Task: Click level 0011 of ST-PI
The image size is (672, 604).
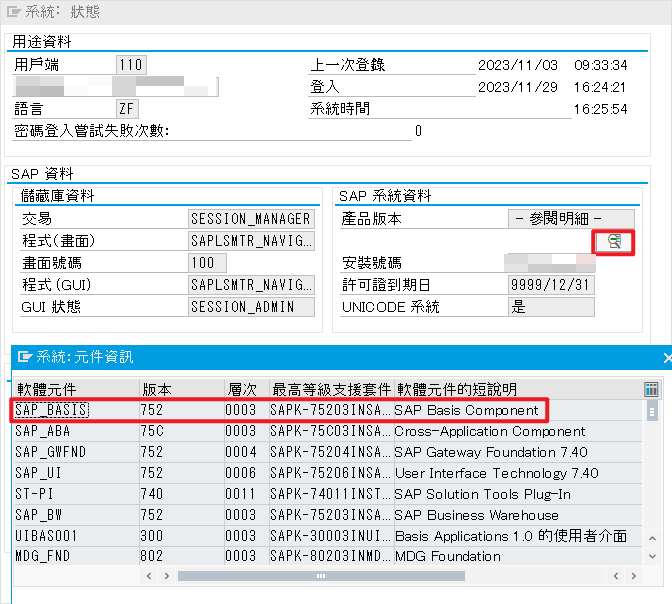Action: click(247, 494)
